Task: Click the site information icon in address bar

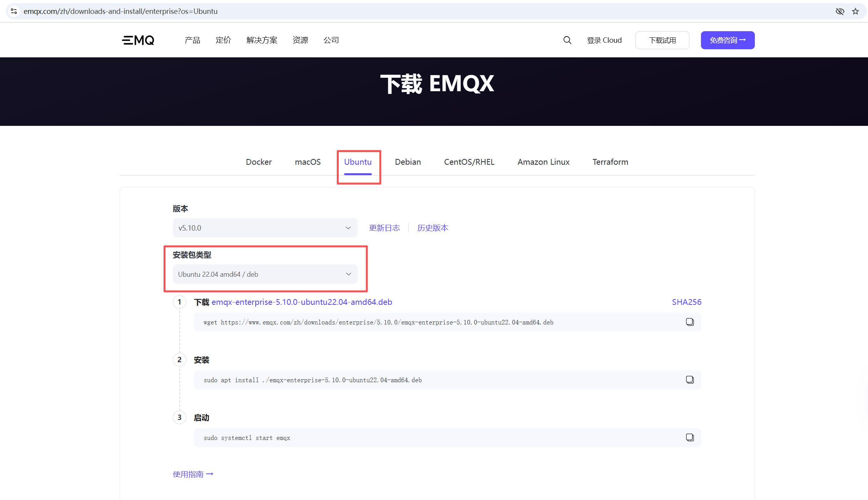Action: [14, 11]
